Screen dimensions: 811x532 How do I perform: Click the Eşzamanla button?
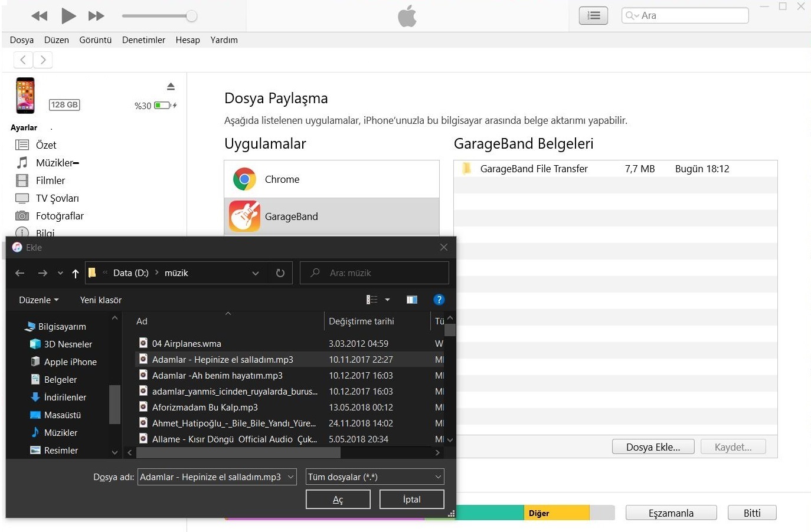point(671,513)
